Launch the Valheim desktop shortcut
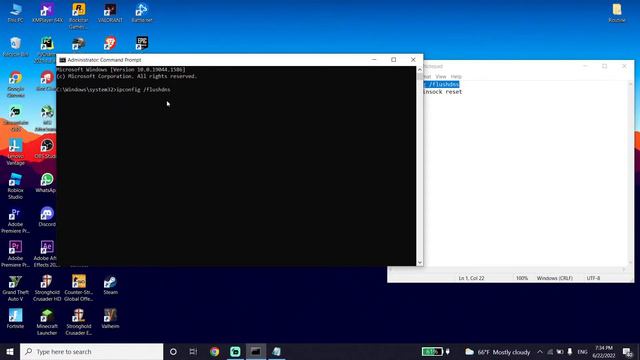The image size is (640, 360). coord(110,318)
